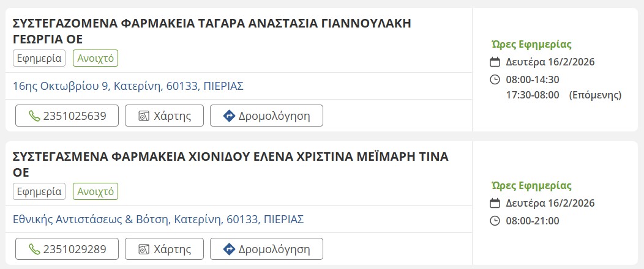The height and width of the screenshot is (269, 644).
Task: Click directions arrow icon in first pharmacy card
Action: pyautogui.click(x=230, y=116)
